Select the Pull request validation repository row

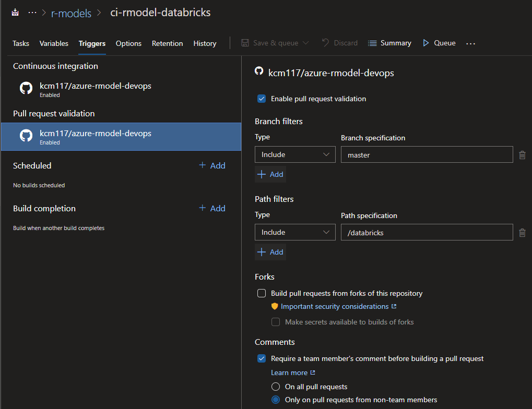coord(121,137)
